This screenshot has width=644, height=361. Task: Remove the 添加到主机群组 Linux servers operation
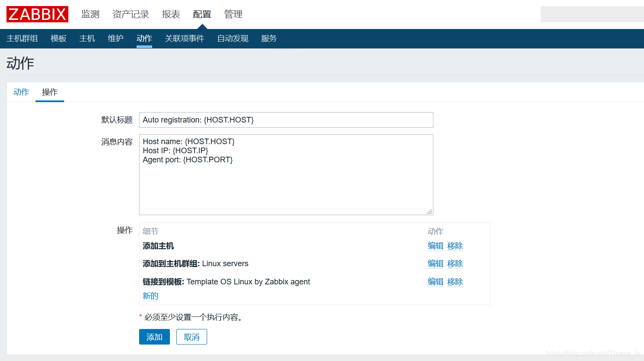[x=455, y=264]
